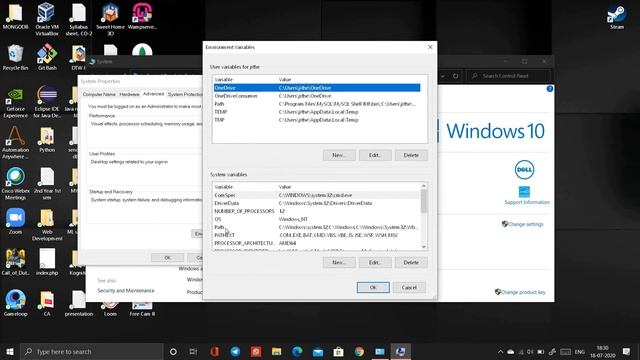Image resolution: width=640 pixels, height=360 pixels.
Task: Open File Explorer from the taskbar
Action: 276,351
